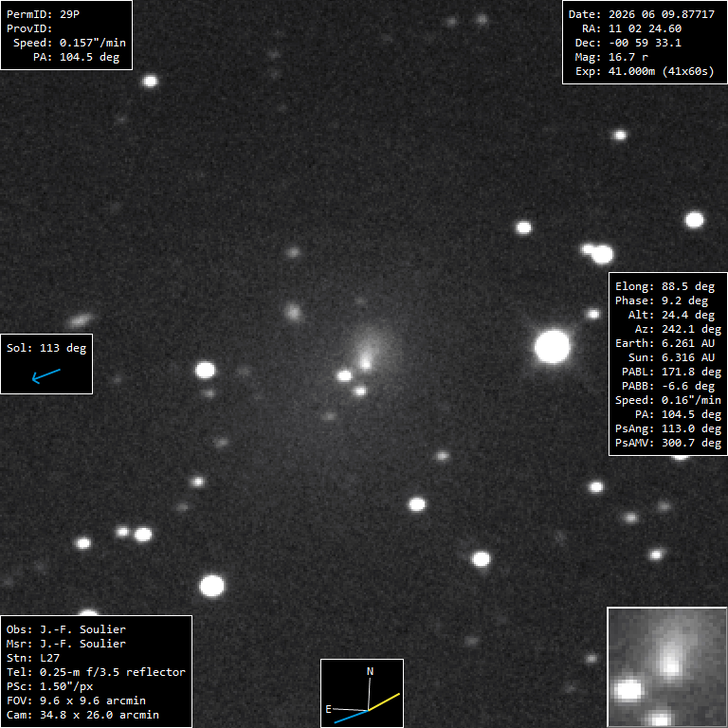728x728 pixels.
Task: Select the 'Tel: 0.25-m f/3.5 reflector' line
Action: [96, 672]
